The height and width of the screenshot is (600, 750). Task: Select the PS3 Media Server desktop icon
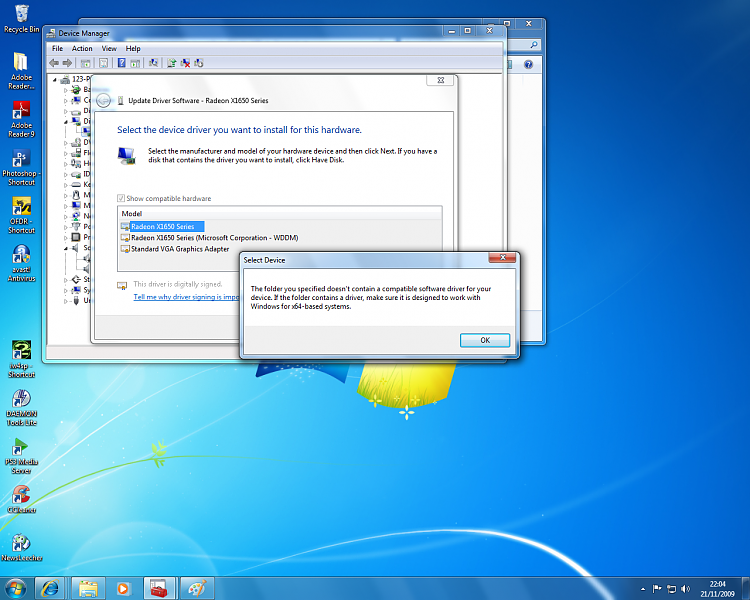22,456
